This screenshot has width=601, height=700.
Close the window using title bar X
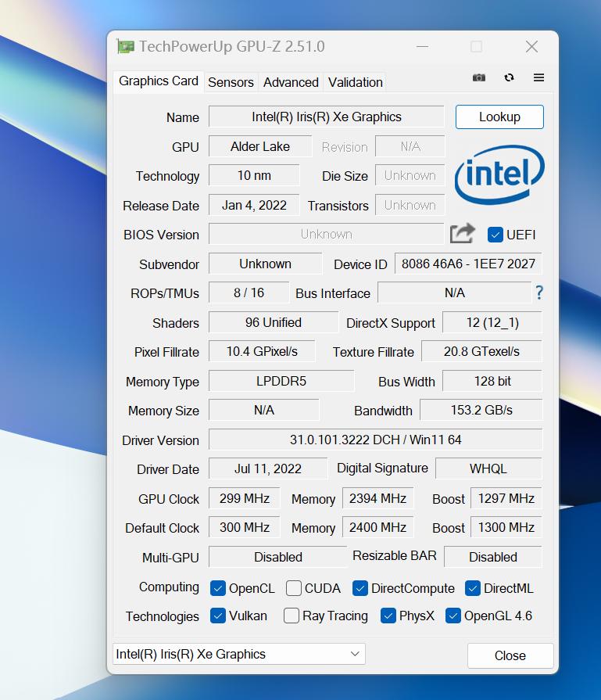click(x=531, y=46)
